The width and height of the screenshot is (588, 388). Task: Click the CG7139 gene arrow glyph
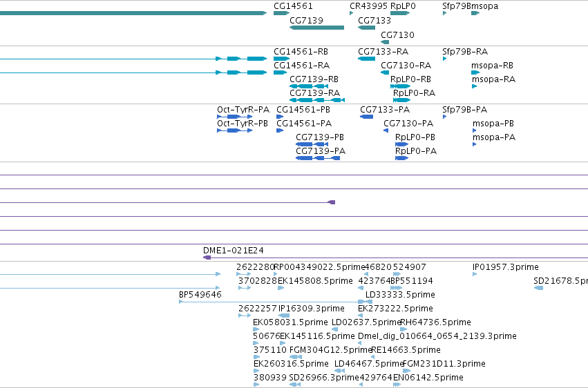[317, 28]
